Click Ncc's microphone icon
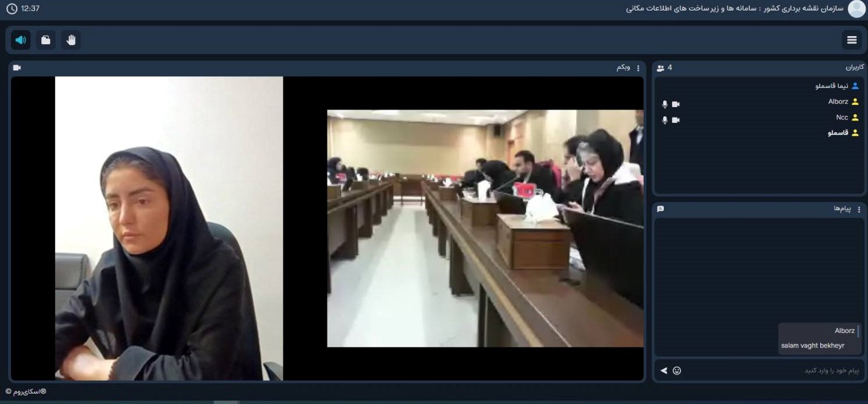Screen dimensions: 868x404 (664, 120)
